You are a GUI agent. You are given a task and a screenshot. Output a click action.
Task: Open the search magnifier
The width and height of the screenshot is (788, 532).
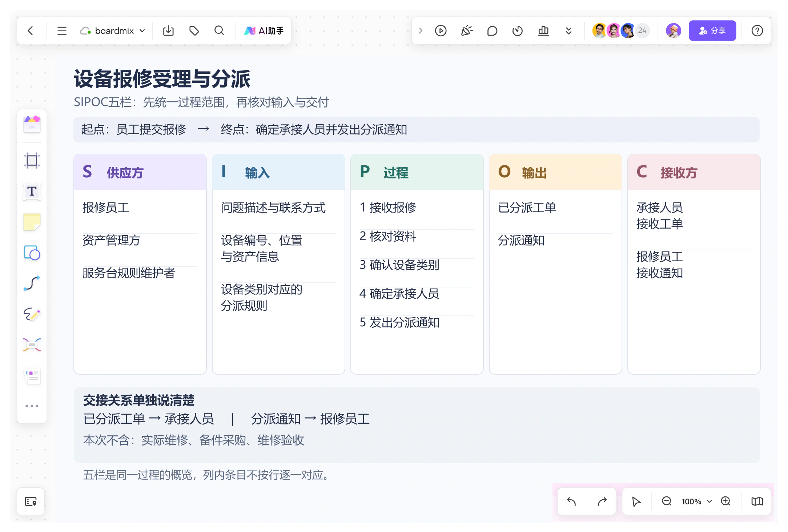coord(219,31)
